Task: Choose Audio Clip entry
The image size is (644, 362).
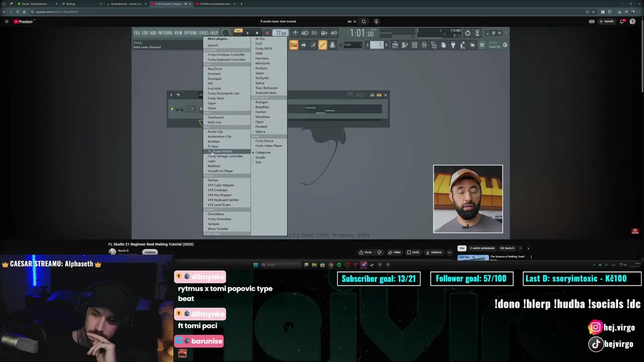Action: 215,132
